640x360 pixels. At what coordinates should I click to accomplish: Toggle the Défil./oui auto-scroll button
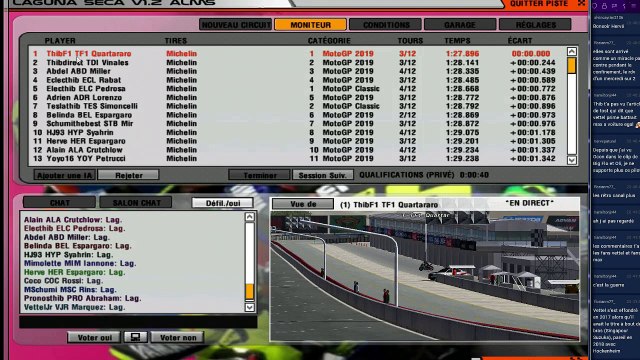(x=223, y=203)
